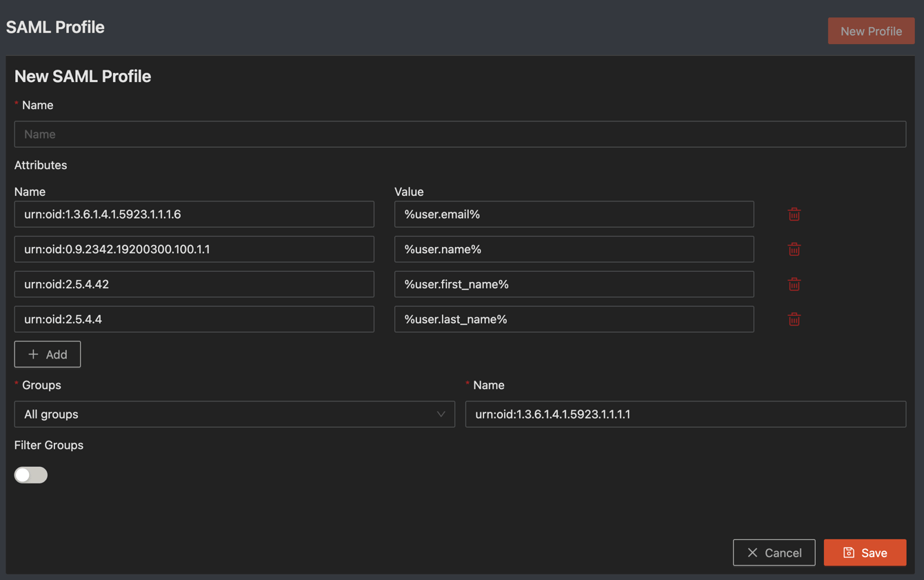Click the floppy disk icon on Save
Screen dimensions: 924x580
click(849, 552)
